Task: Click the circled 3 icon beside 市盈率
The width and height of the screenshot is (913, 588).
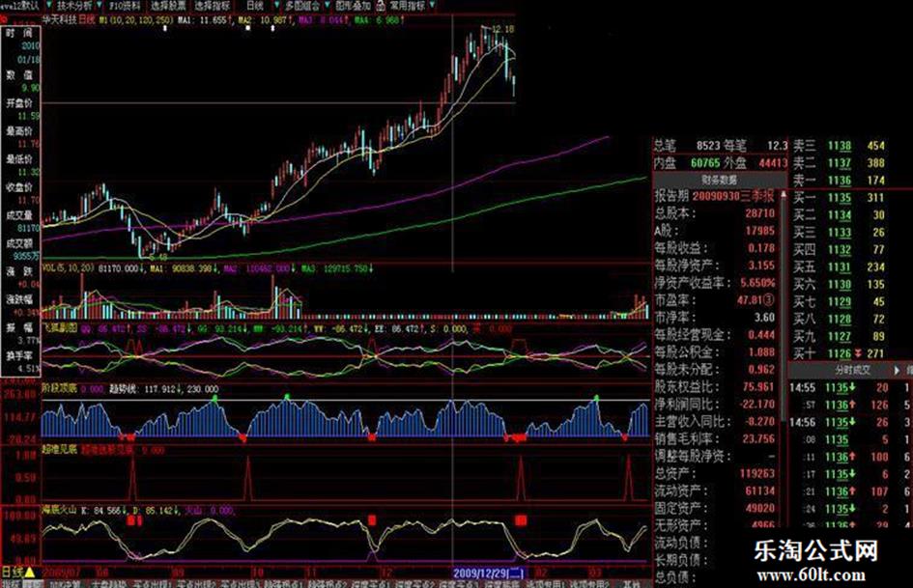Action: [x=769, y=300]
